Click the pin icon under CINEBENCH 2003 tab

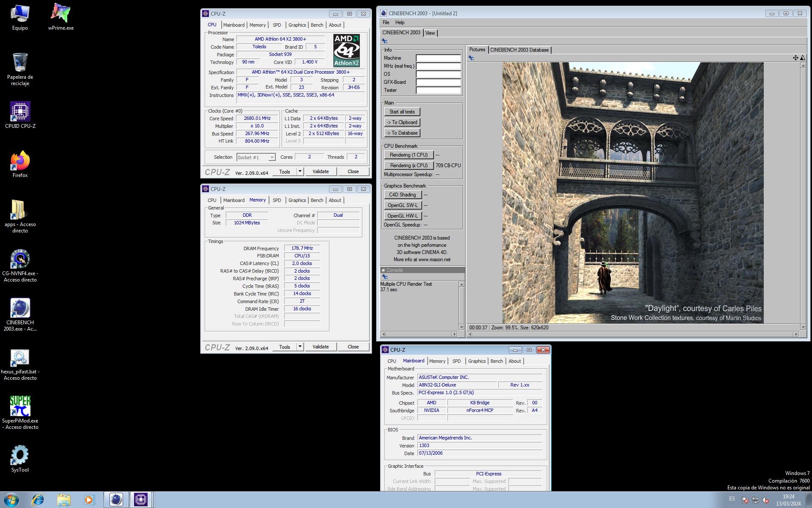pyautogui.click(x=384, y=41)
